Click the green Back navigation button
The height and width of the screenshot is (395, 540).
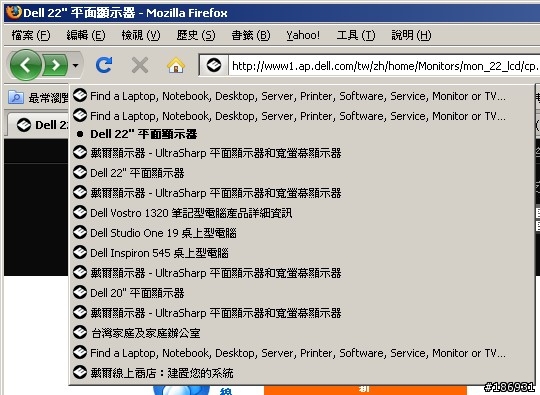tap(26, 65)
